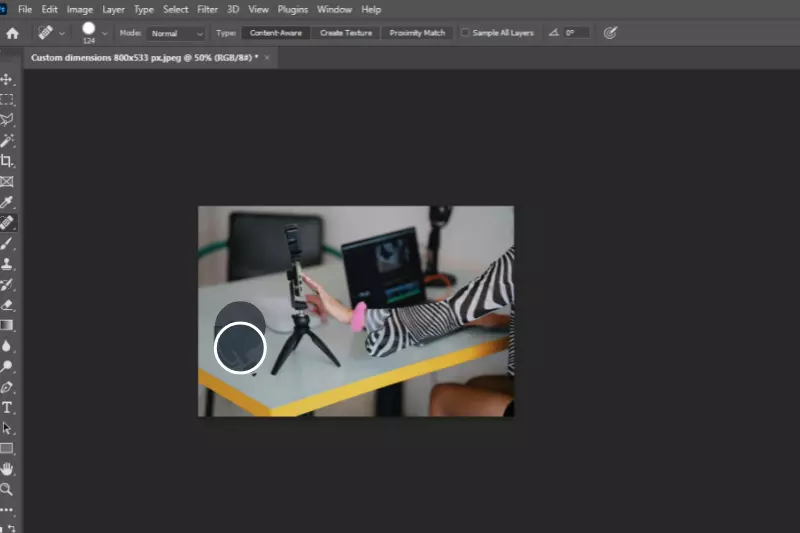Click the brush angle input field
This screenshot has width=800, height=533.
point(576,33)
